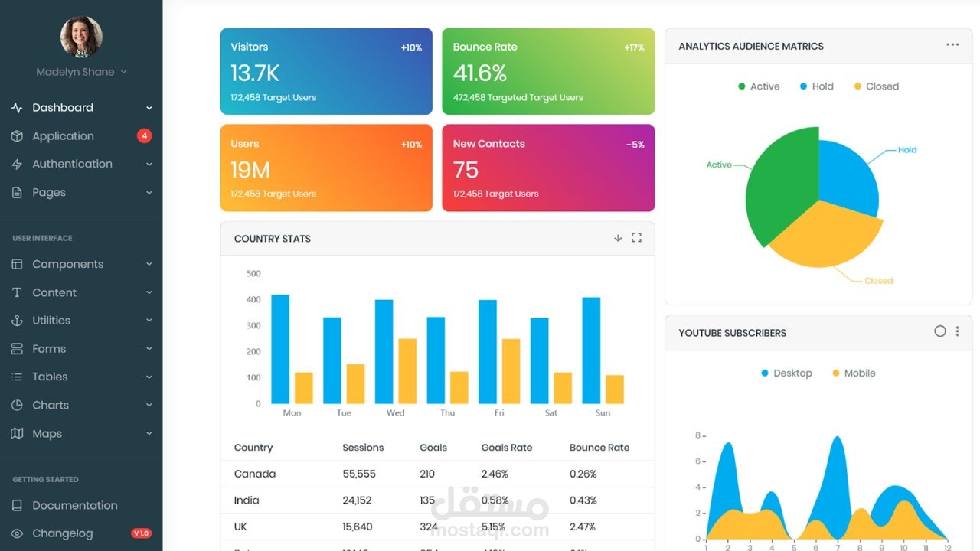The height and width of the screenshot is (551, 980).
Task: Expand the Pages menu chevron
Action: click(149, 193)
